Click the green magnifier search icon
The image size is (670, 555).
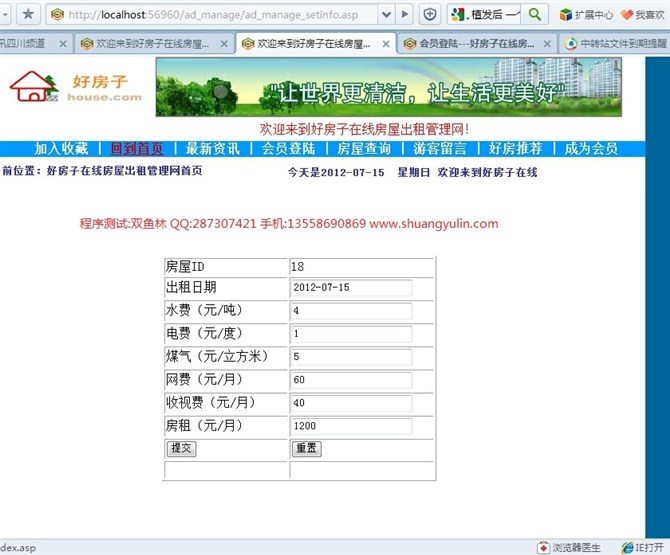(x=535, y=15)
